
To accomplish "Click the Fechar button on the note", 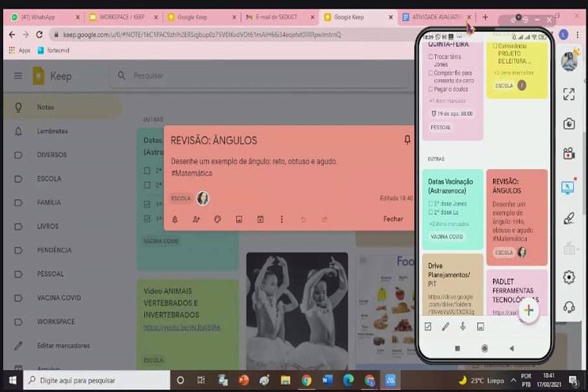I will click(393, 219).
